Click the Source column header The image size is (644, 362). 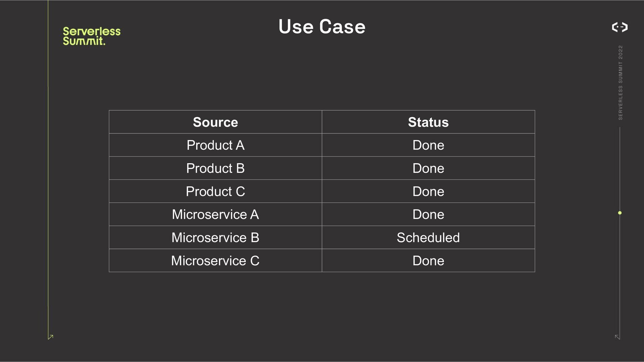tap(215, 122)
